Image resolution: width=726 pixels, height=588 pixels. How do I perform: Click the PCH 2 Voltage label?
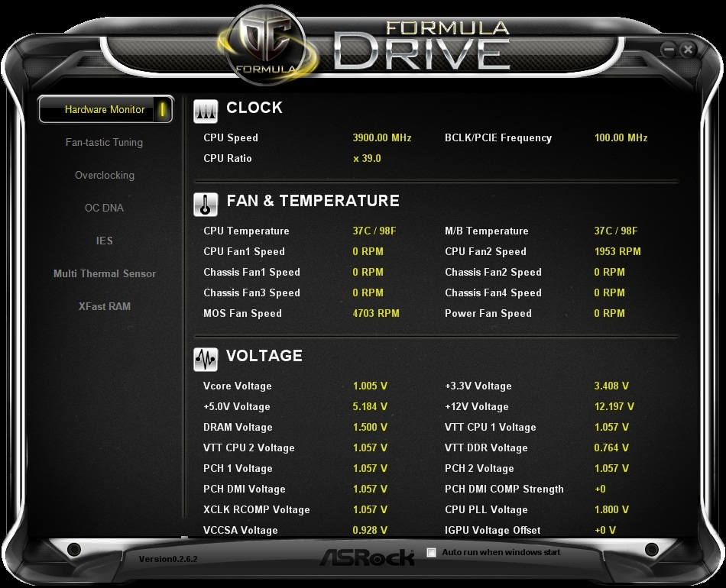pos(479,469)
